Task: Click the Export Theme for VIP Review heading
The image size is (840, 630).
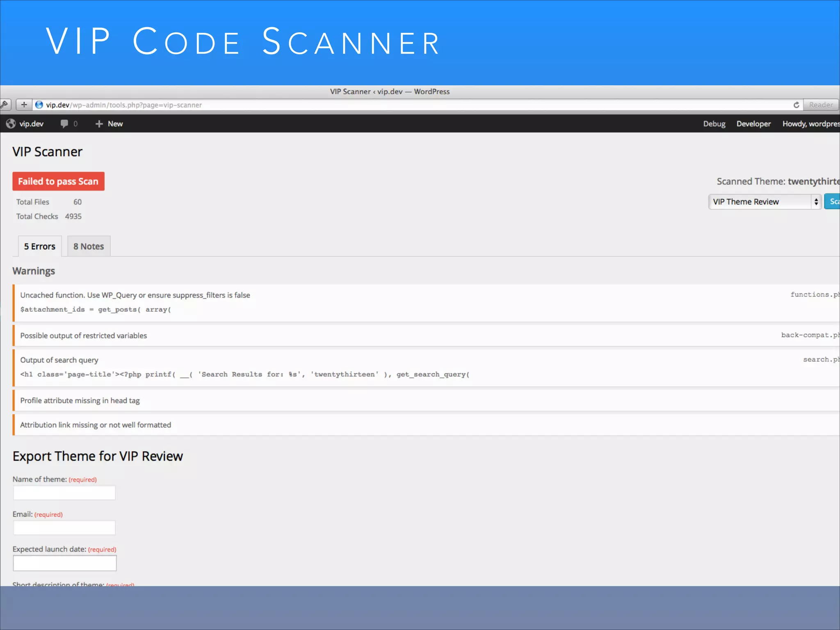Action: (x=98, y=456)
